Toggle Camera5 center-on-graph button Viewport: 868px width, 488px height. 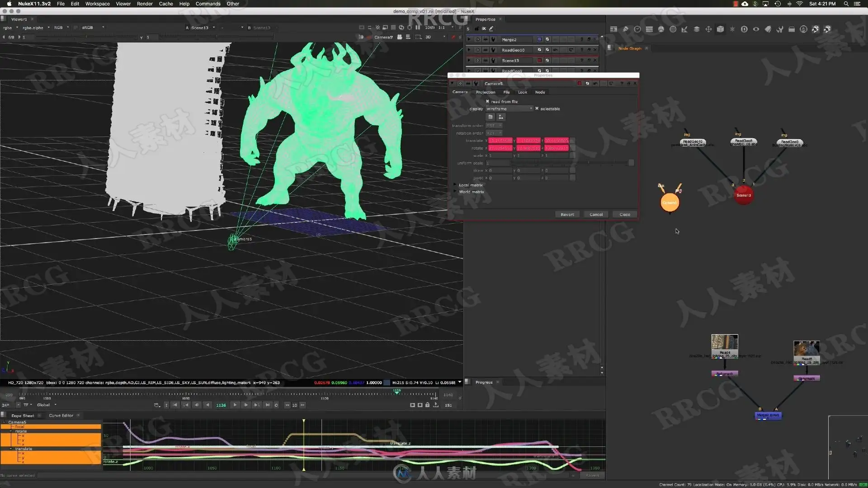(460, 84)
